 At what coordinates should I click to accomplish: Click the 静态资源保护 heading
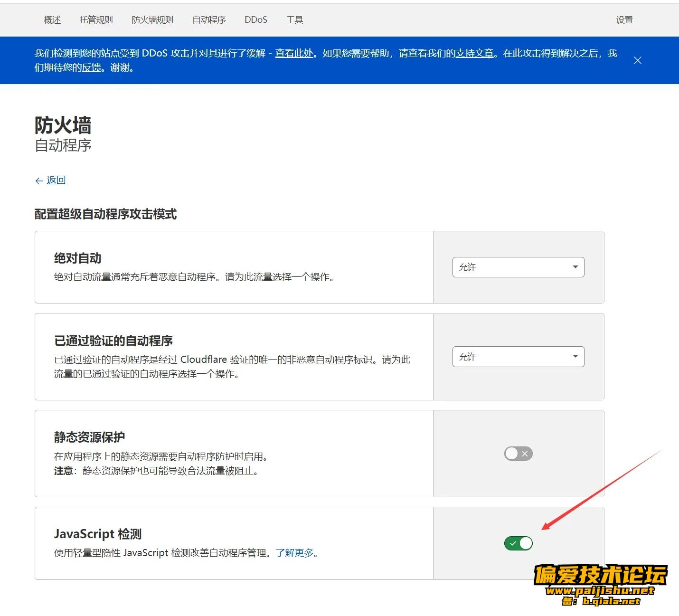(x=90, y=437)
